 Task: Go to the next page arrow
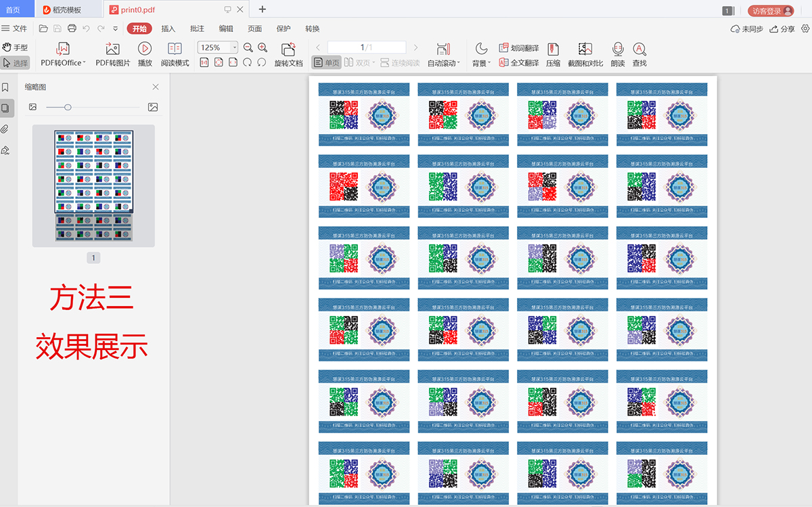[415, 47]
